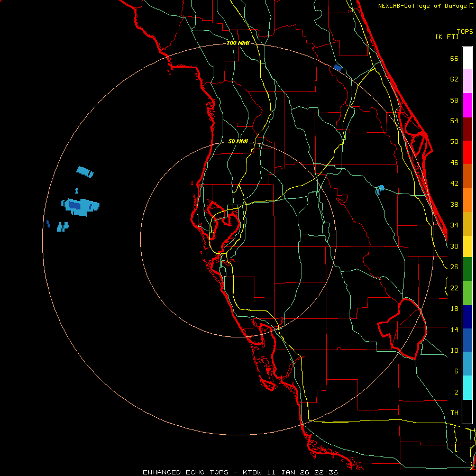This screenshot has width=476, height=476.
Task: Select the dark green swatch near 26
Action: pyautogui.click(x=467, y=269)
